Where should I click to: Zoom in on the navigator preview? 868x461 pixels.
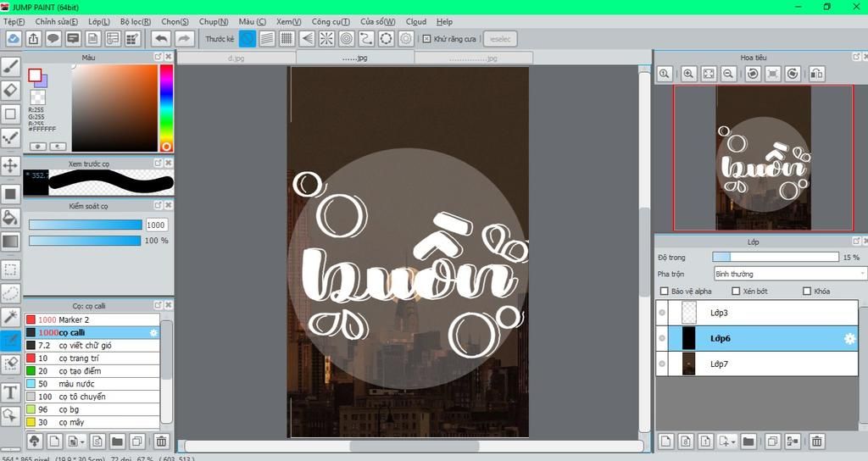(688, 74)
